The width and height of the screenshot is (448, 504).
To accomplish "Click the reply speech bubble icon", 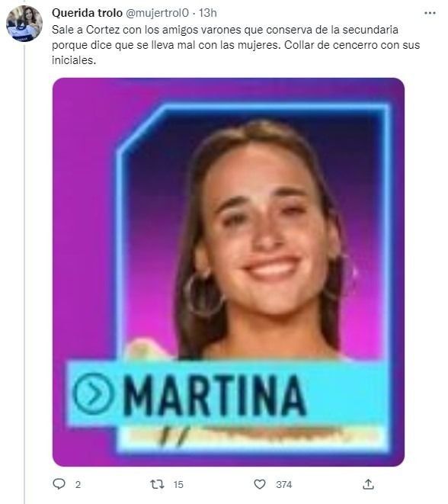I will click(59, 484).
